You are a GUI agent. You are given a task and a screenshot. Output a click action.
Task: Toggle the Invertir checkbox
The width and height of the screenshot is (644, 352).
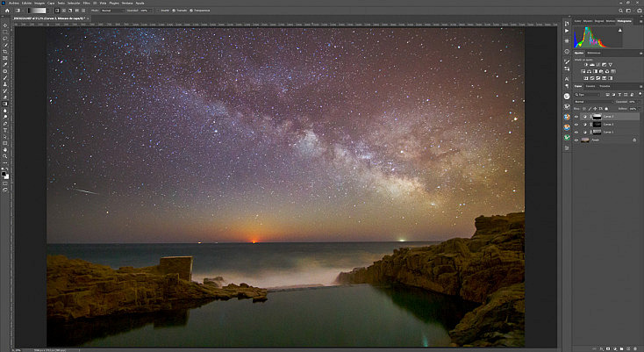[x=158, y=11]
